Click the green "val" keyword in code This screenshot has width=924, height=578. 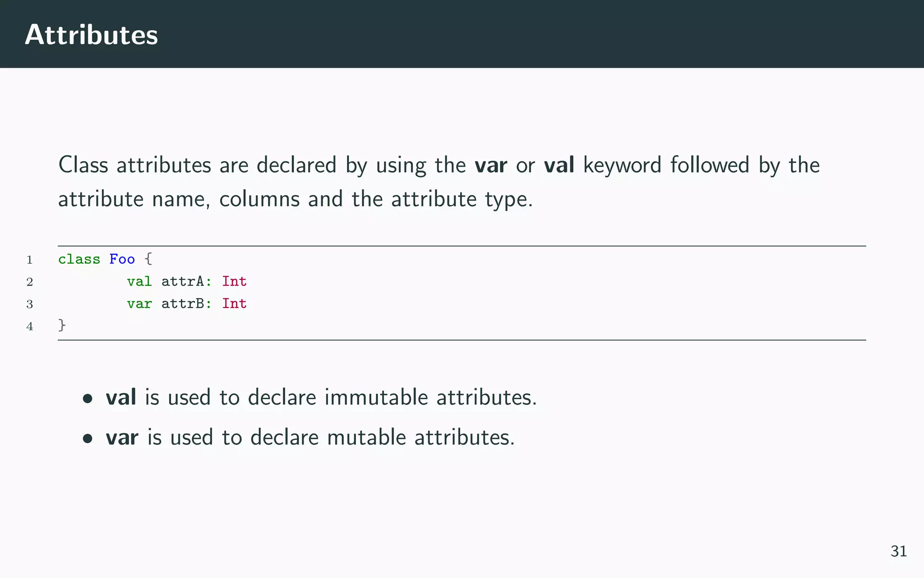point(139,281)
